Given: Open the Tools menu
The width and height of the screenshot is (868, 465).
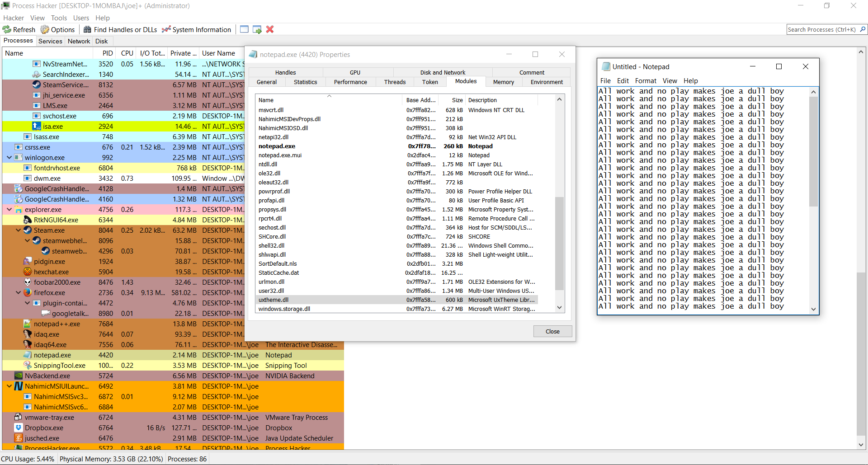Looking at the screenshot, I should (x=59, y=18).
